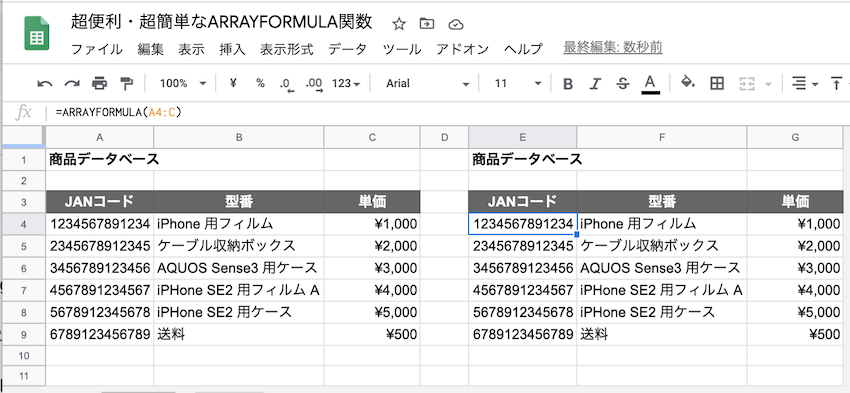Screen dimensions: 850x393
Task: Star this spreadsheet document
Action: 399,24
